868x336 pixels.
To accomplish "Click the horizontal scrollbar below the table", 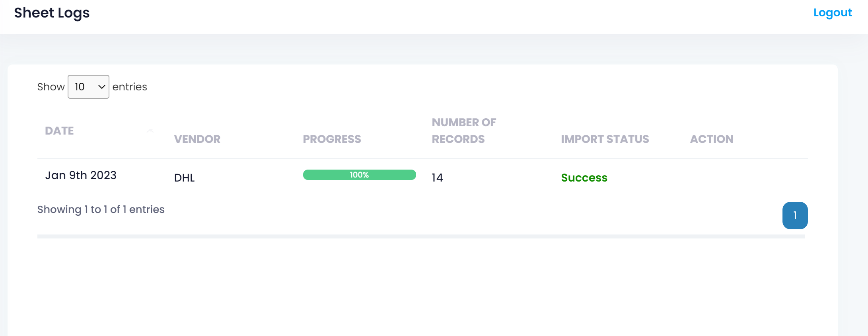I will [421, 236].
